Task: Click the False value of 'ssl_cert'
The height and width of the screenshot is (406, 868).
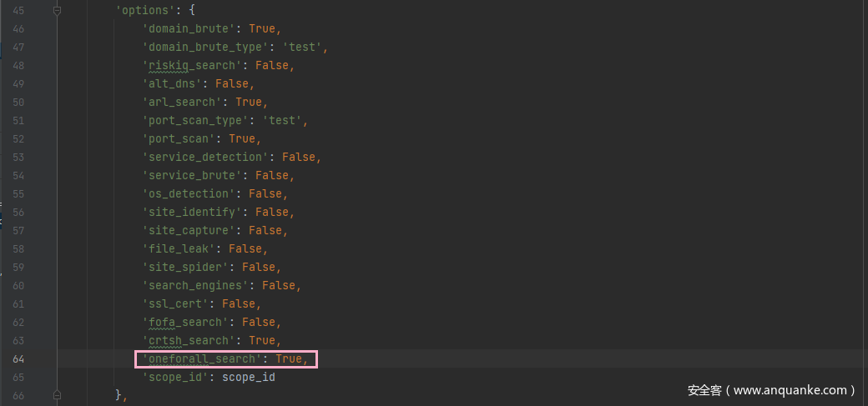Action: coord(239,303)
